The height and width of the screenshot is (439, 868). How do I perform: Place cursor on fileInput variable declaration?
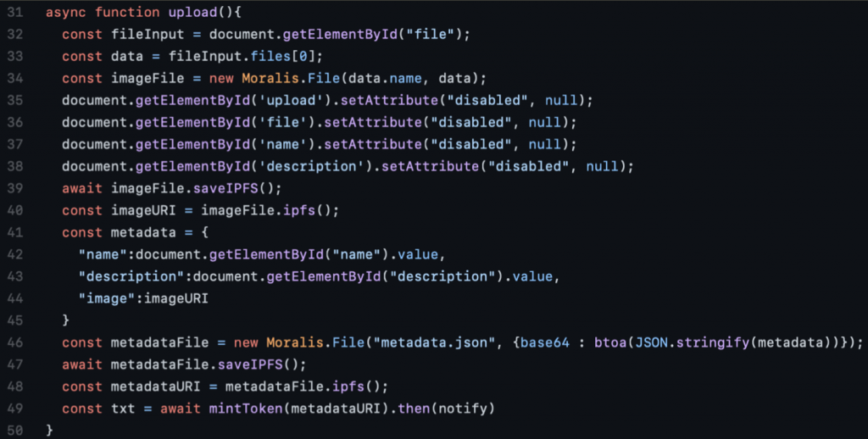(147, 34)
